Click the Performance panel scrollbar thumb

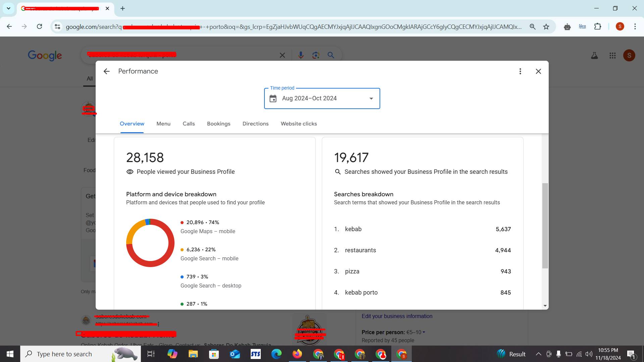tap(545, 225)
